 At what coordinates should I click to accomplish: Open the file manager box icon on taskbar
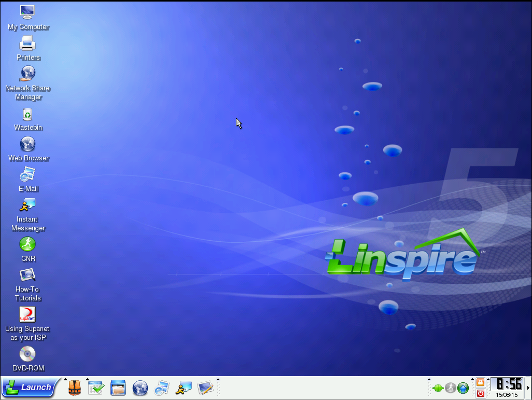point(118,388)
